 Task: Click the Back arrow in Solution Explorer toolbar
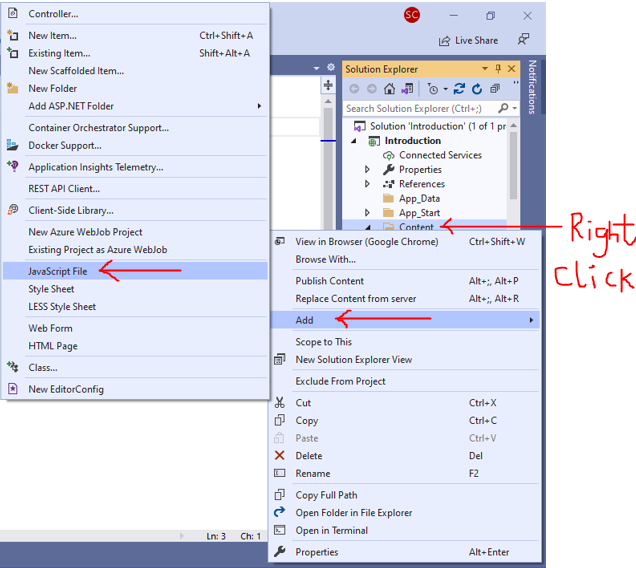tap(354, 88)
